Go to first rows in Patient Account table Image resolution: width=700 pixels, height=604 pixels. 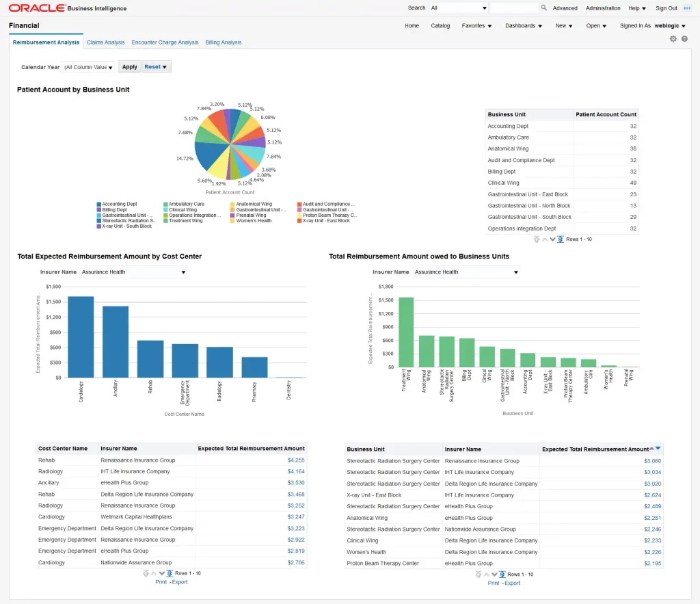537,239
